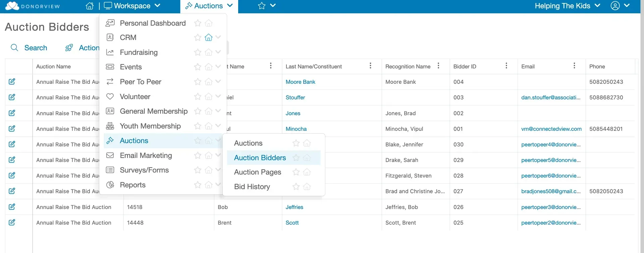Favorite Volunteer with its star

tap(198, 97)
